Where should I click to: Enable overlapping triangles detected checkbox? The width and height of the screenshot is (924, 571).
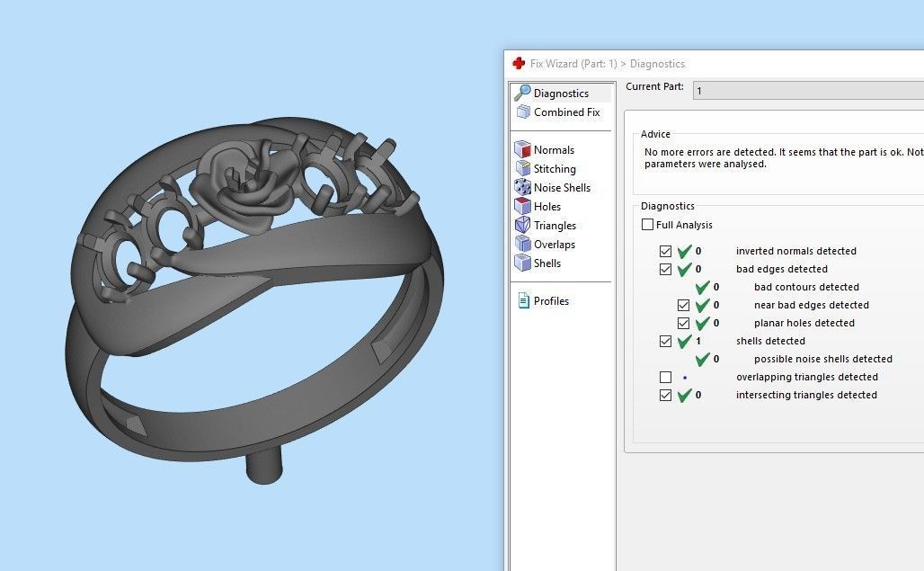pyautogui.click(x=665, y=377)
